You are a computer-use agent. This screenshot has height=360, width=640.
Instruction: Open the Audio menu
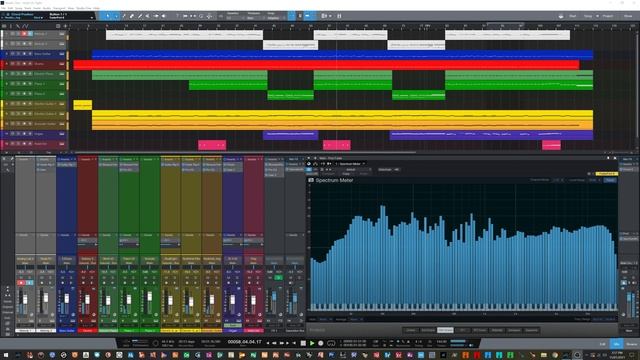[x=47, y=8]
